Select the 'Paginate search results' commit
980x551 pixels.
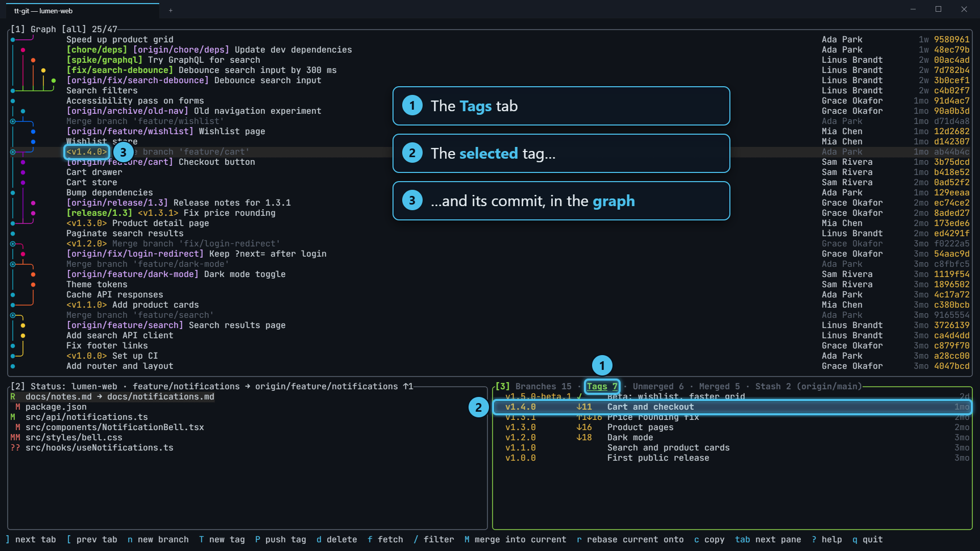(x=490, y=234)
